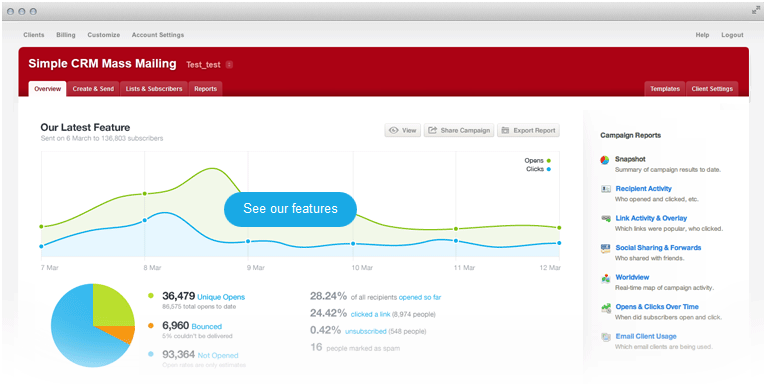The height and width of the screenshot is (384, 767).
Task: Open the Reports tab
Action: tap(205, 89)
